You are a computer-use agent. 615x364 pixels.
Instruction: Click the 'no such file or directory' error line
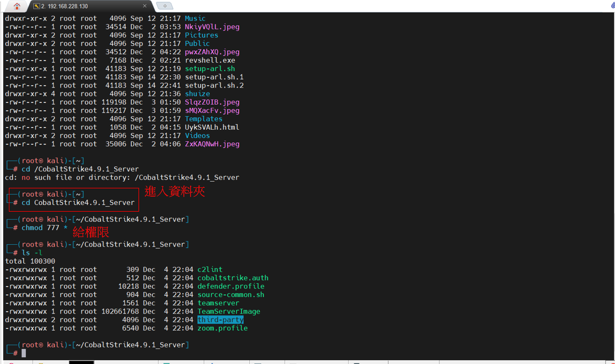(x=122, y=178)
